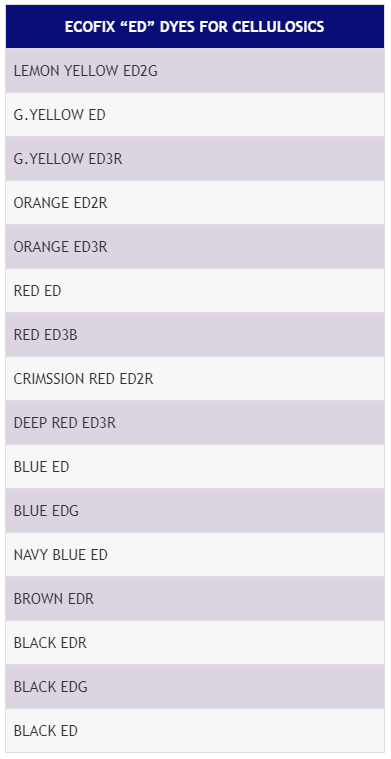Select the G.YELLOW ED row
Image resolution: width=391 pixels, height=759 pixels.
(195, 115)
